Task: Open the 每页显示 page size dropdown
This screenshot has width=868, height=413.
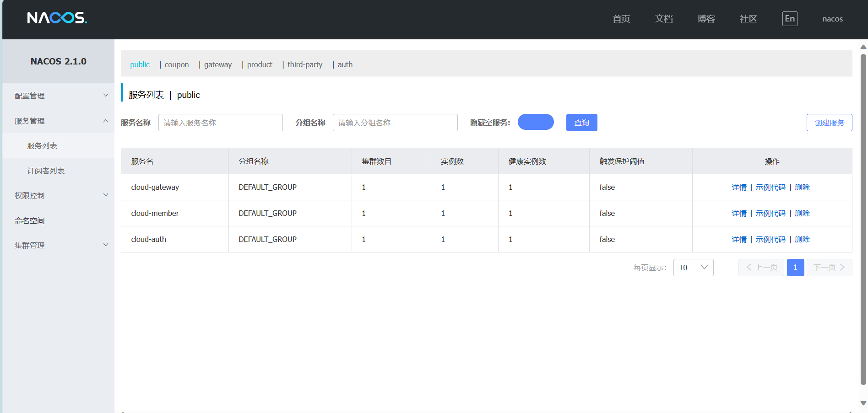Action: [x=693, y=268]
